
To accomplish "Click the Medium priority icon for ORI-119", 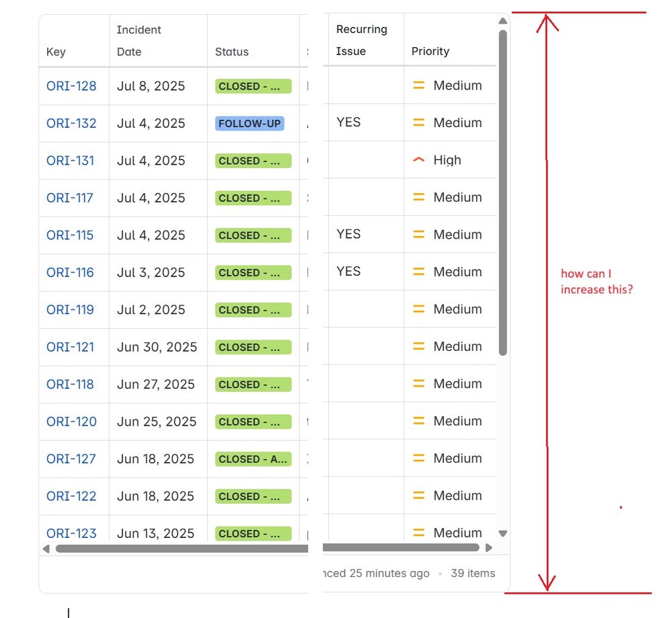I will point(420,309).
